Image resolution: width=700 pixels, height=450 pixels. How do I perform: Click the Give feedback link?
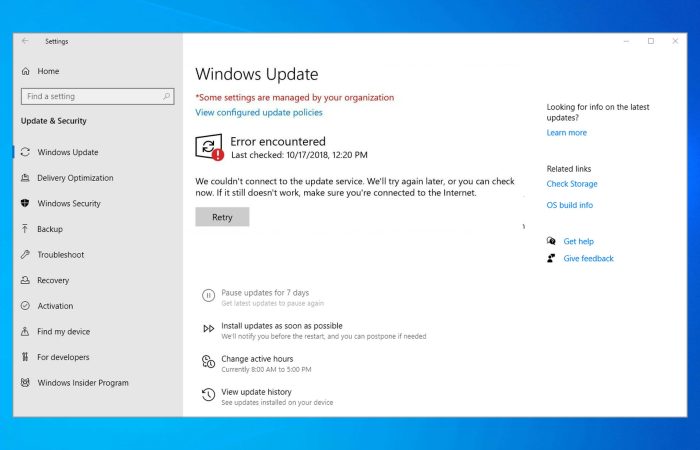point(588,258)
